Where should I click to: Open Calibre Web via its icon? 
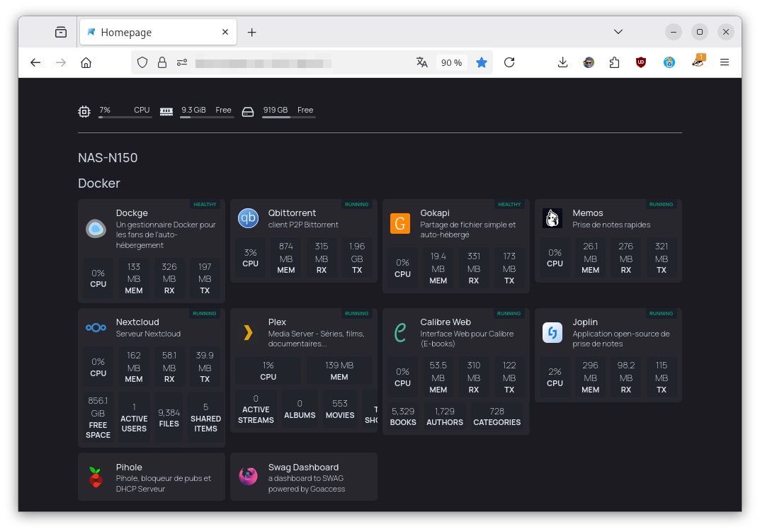point(400,332)
